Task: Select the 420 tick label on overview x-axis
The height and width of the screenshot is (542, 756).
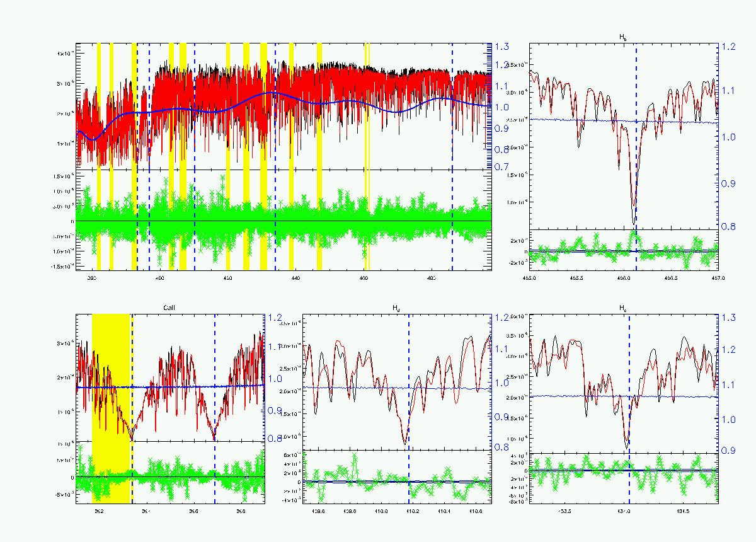Action: point(227,277)
